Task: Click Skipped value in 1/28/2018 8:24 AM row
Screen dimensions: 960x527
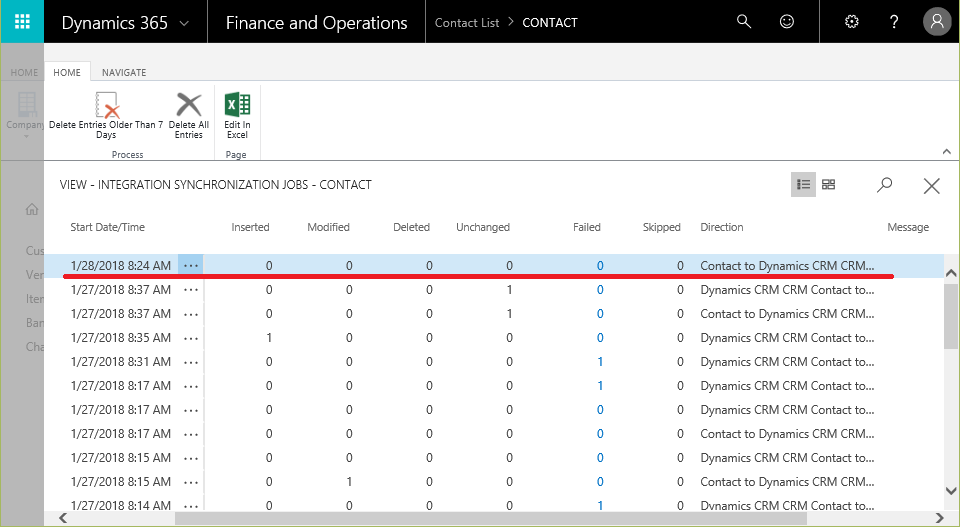Action: coord(680,266)
